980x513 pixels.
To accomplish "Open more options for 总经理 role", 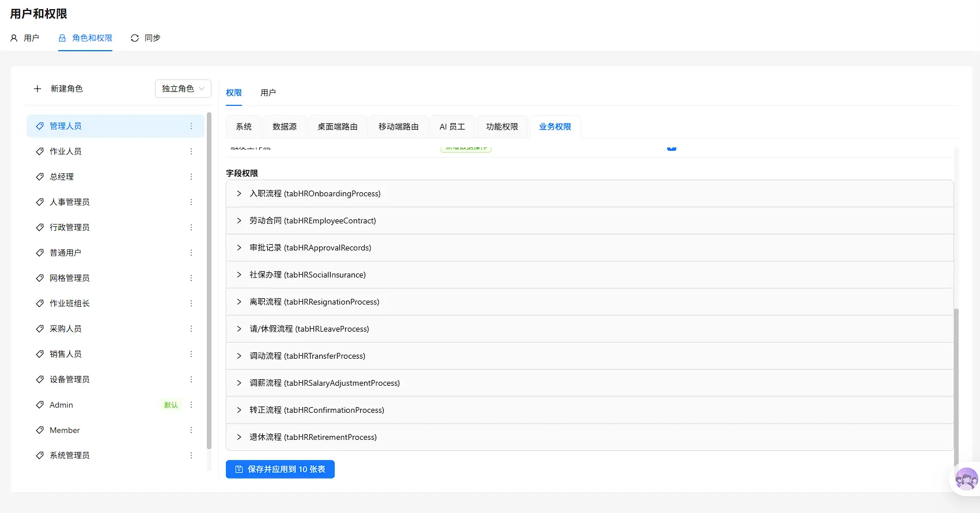I will point(191,177).
